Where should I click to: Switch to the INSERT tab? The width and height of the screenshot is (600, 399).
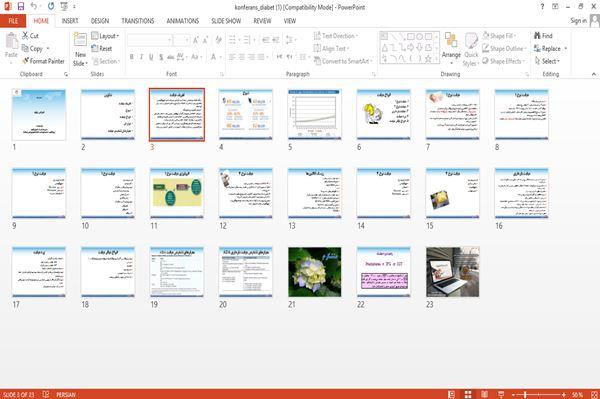point(70,21)
